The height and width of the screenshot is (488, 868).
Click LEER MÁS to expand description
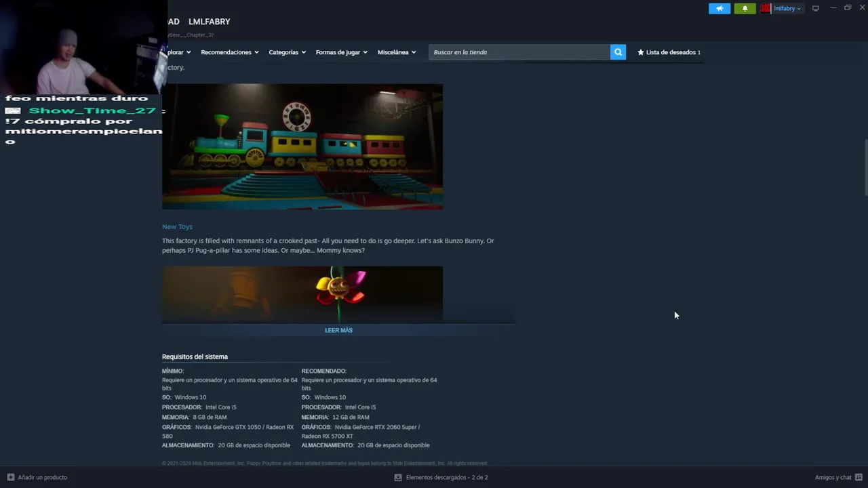[338, 330]
